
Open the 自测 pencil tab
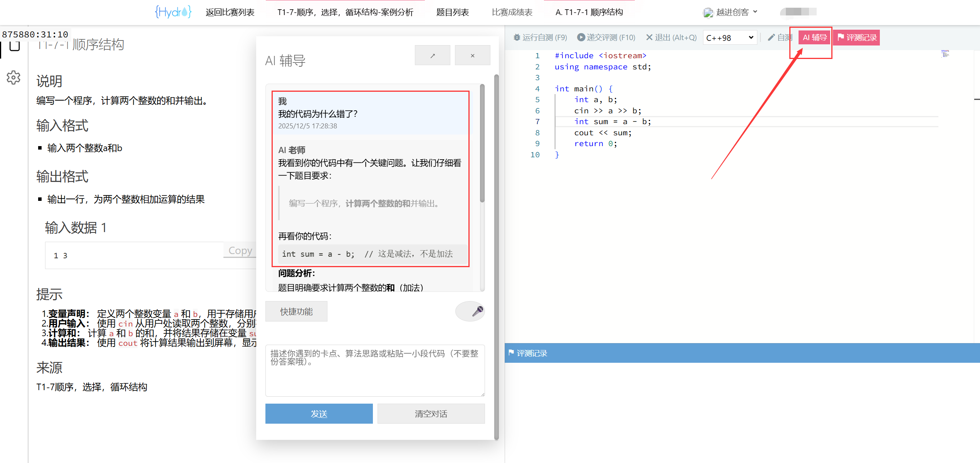coord(780,37)
